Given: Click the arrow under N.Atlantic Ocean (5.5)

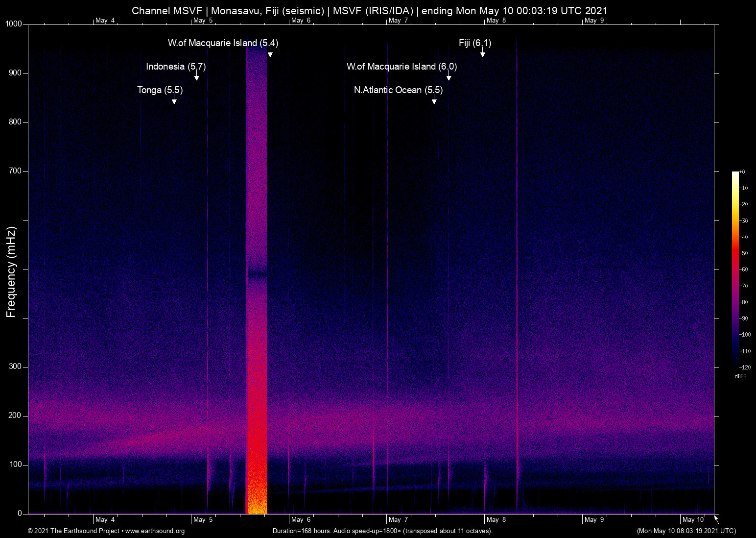Looking at the screenshot, I should click(x=434, y=99).
